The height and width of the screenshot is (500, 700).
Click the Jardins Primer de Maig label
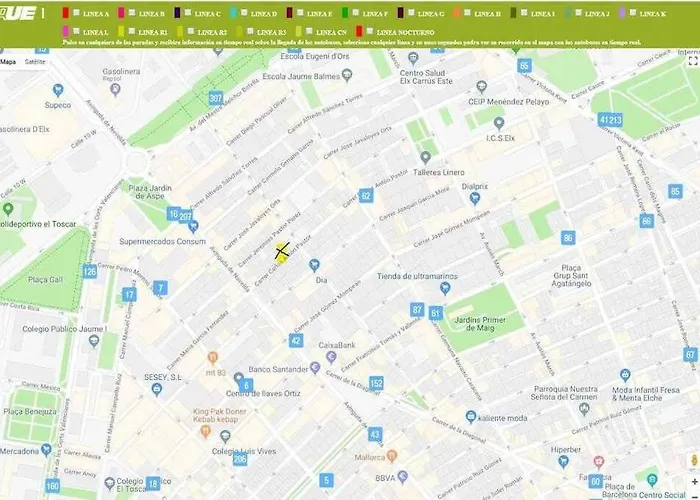click(480, 324)
